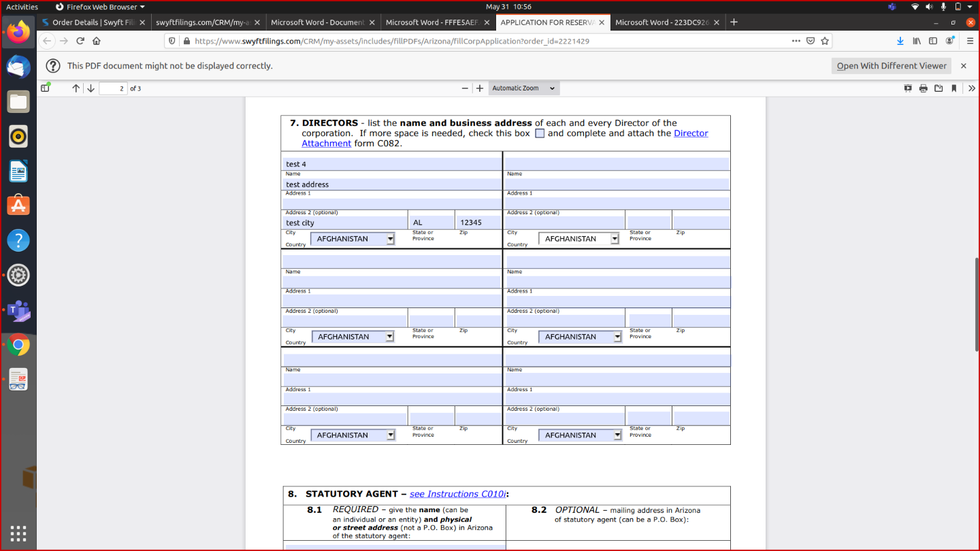This screenshot has height=551, width=980.
Task: Open country dropdown for bottom-left director
Action: pos(353,435)
